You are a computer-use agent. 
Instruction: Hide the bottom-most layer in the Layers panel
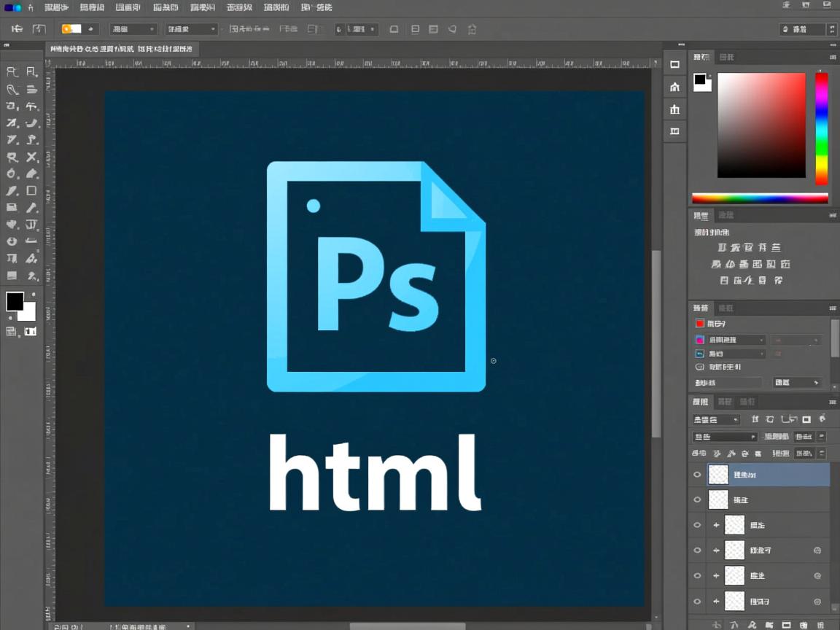(697, 602)
